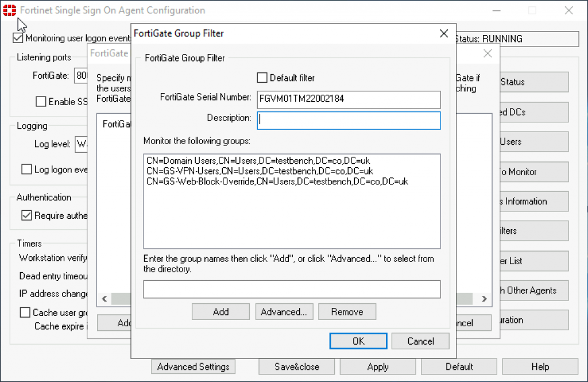
Task: Restore Default settings
Action: [459, 366]
